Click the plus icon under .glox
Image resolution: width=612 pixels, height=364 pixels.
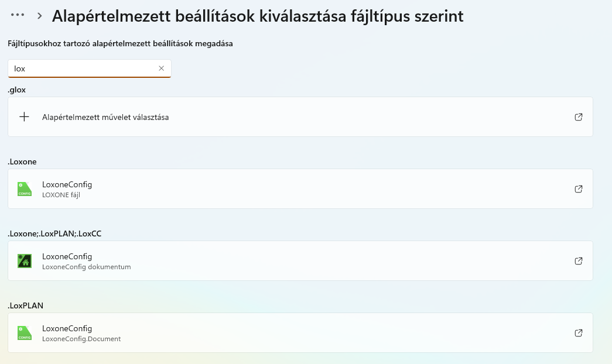point(24,116)
